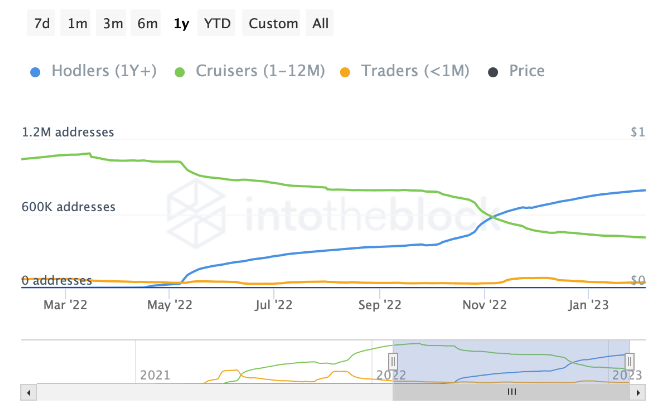This screenshot has height=415, width=667.
Task: Click the blue Hodlers legend dot
Action: click(x=36, y=71)
